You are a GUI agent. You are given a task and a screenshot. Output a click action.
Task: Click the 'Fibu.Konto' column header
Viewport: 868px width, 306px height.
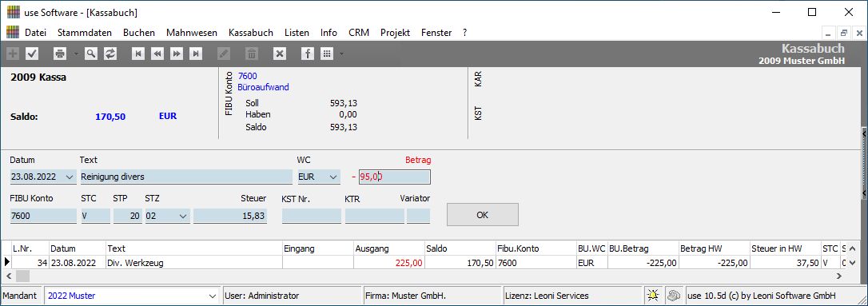pyautogui.click(x=536, y=249)
